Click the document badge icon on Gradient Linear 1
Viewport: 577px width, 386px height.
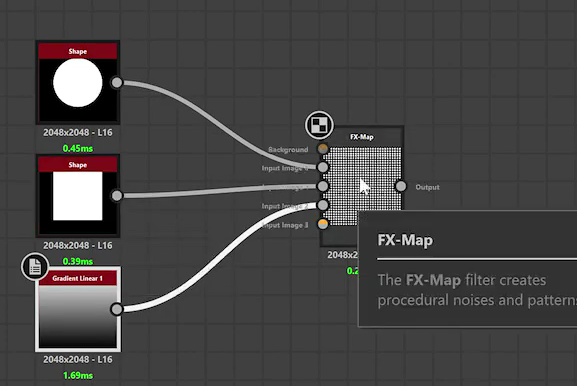[x=35, y=266]
